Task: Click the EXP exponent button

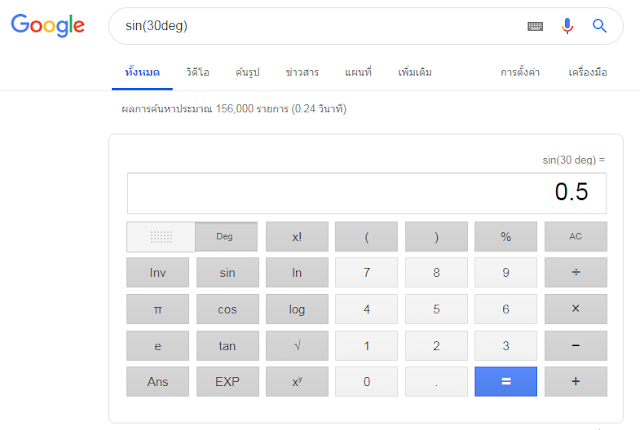Action: pyautogui.click(x=227, y=381)
